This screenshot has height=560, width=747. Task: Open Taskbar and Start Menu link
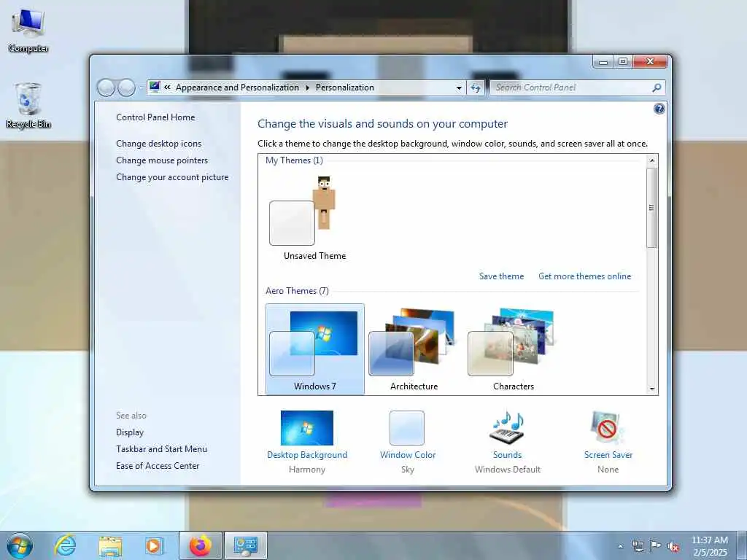[161, 449]
